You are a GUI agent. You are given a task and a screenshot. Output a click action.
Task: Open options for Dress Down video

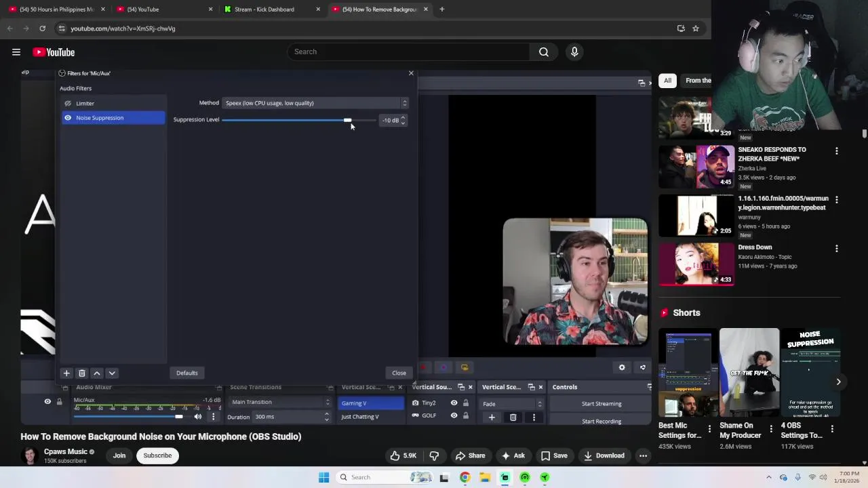(x=836, y=249)
